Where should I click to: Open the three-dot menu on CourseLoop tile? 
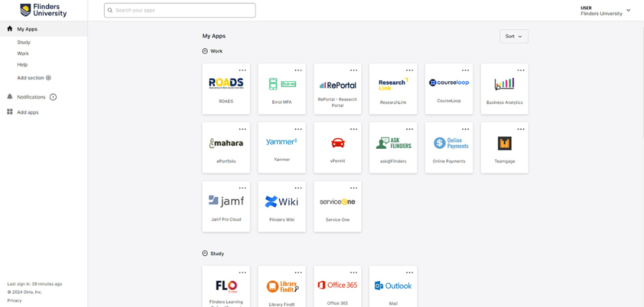click(465, 70)
